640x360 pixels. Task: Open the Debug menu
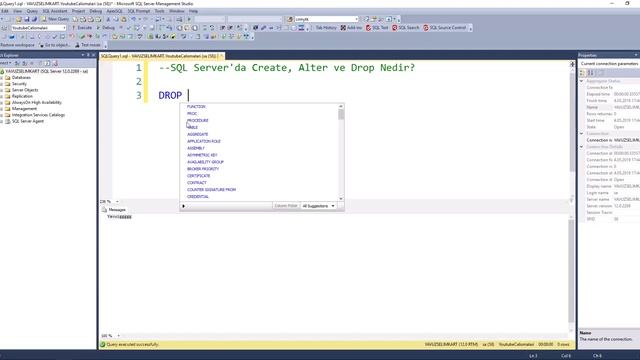(96, 11)
